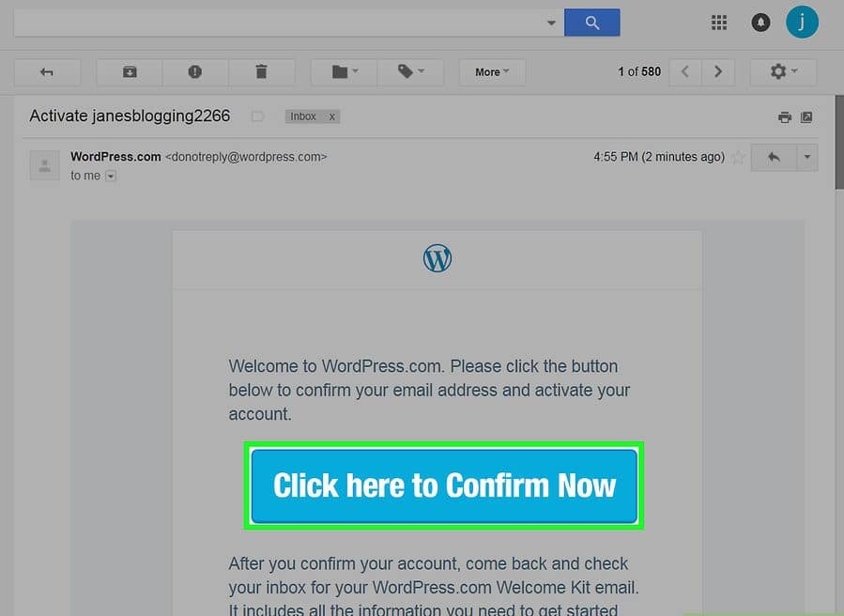
Task: Expand the More menu
Action: [x=491, y=72]
